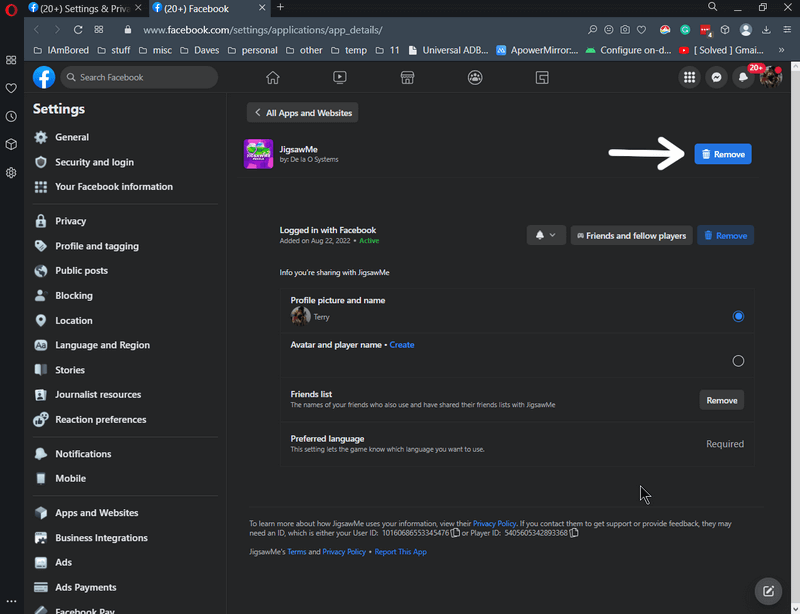Image resolution: width=800 pixels, height=614 pixels.
Task: Click the blue Remove button beside JigsawMe
Action: (x=722, y=154)
